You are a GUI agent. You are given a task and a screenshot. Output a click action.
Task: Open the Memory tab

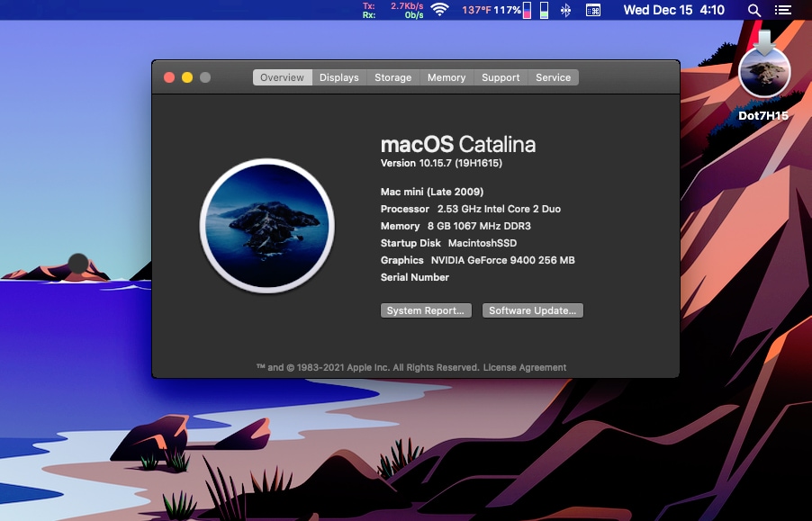(447, 77)
